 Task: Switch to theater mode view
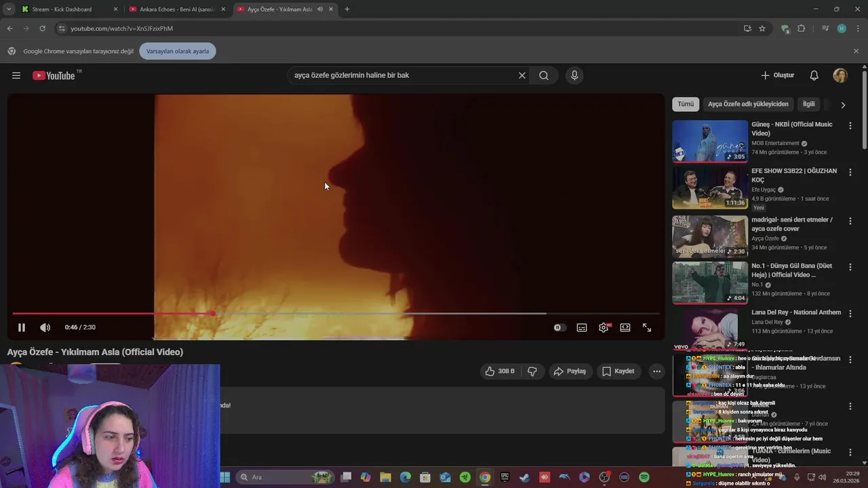tap(625, 327)
